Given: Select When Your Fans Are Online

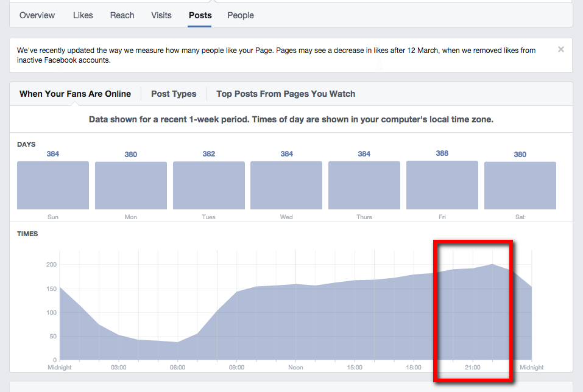Looking at the screenshot, I should [x=75, y=94].
